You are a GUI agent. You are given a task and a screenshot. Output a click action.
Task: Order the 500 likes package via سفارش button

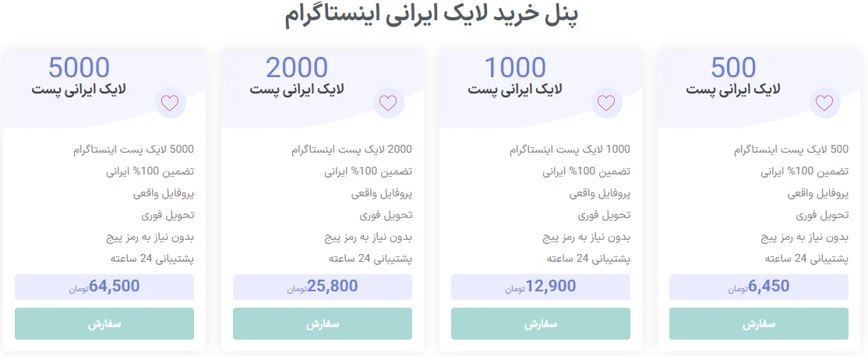click(x=758, y=324)
